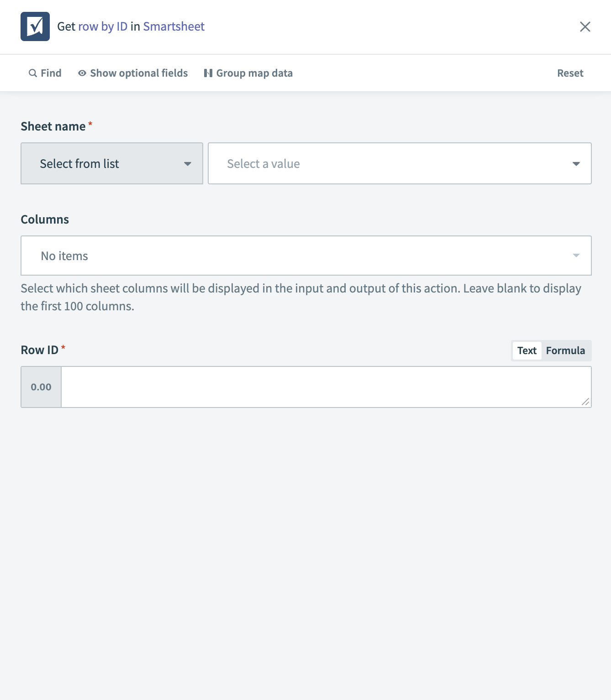The image size is (611, 700).
Task: Reset the action configuration
Action: [x=570, y=73]
